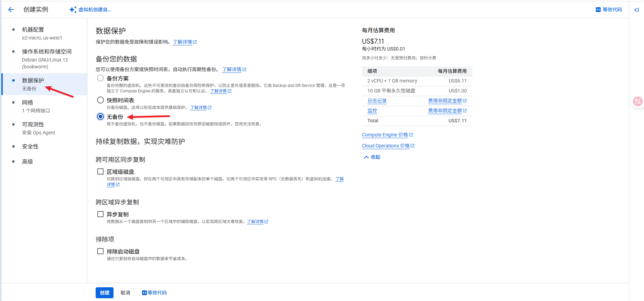Switch to the 网络 section

tap(28, 102)
